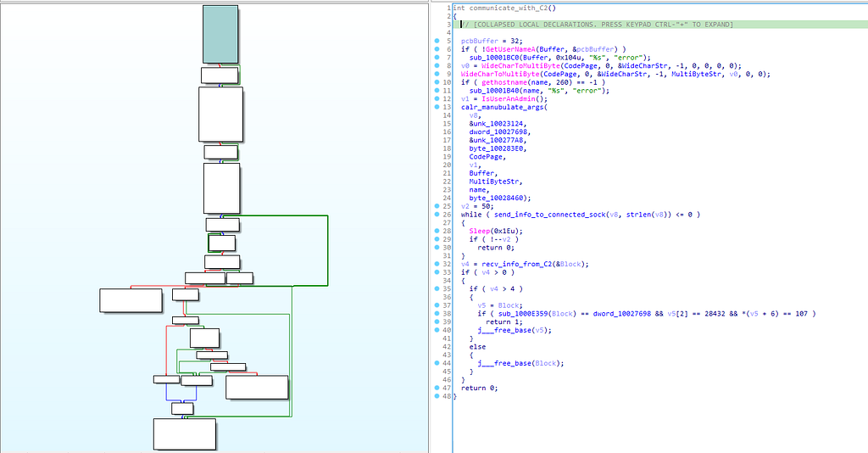This screenshot has height=453, width=868.
Task: Select 'return 0;' on line 47
Action: (480, 389)
